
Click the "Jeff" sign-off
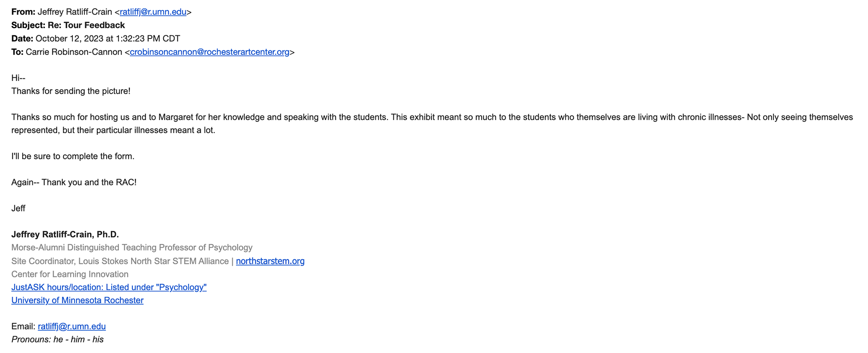point(18,209)
